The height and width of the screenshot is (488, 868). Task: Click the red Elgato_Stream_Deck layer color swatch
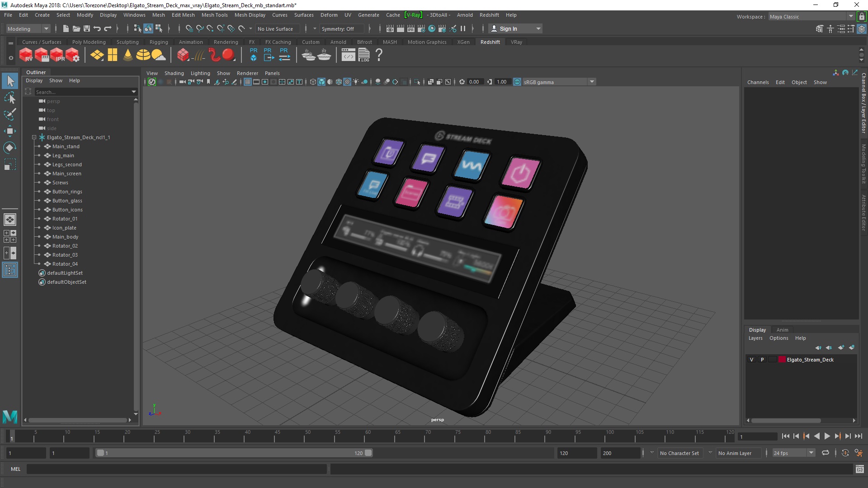(782, 360)
